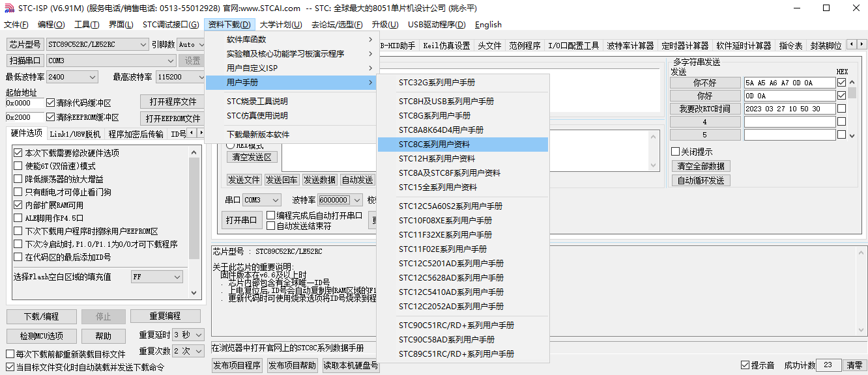The image size is (868, 375).
Task: Check 降低振荡器的放大增益
Action: [x=18, y=179]
